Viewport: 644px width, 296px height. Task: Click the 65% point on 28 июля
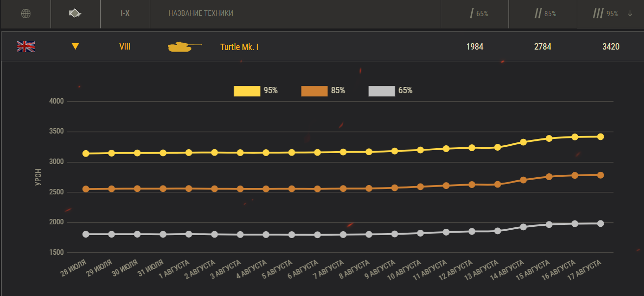(86, 234)
